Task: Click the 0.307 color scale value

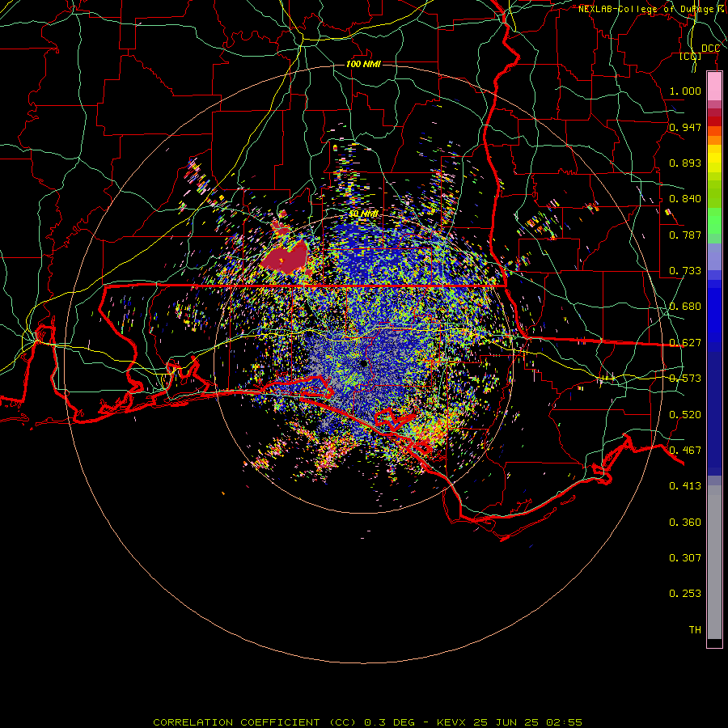Action: (685, 558)
